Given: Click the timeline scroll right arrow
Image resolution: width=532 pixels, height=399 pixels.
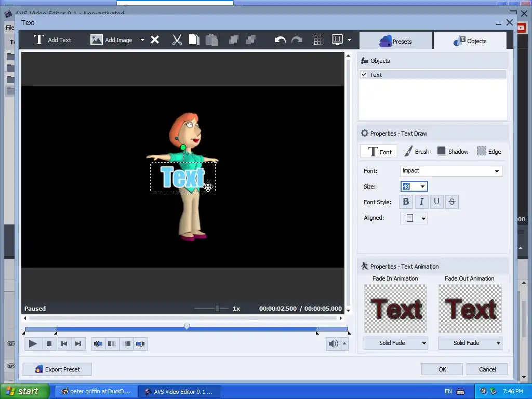Looking at the screenshot, I should (x=341, y=318).
